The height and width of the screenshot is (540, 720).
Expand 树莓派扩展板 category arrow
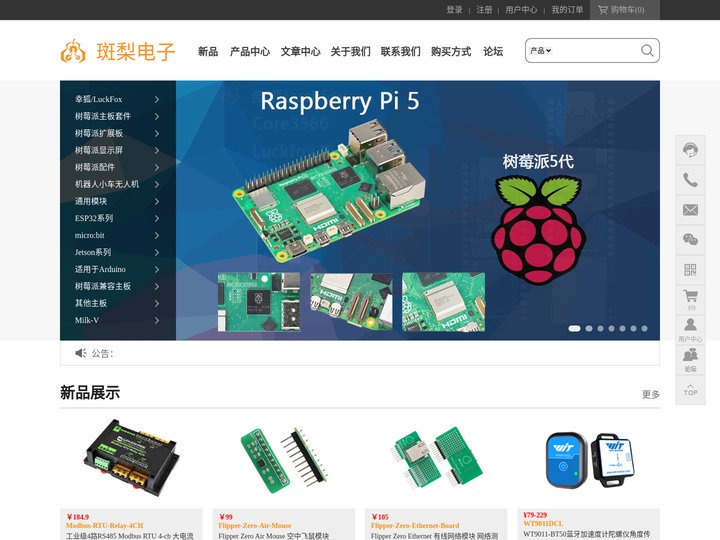(x=157, y=133)
